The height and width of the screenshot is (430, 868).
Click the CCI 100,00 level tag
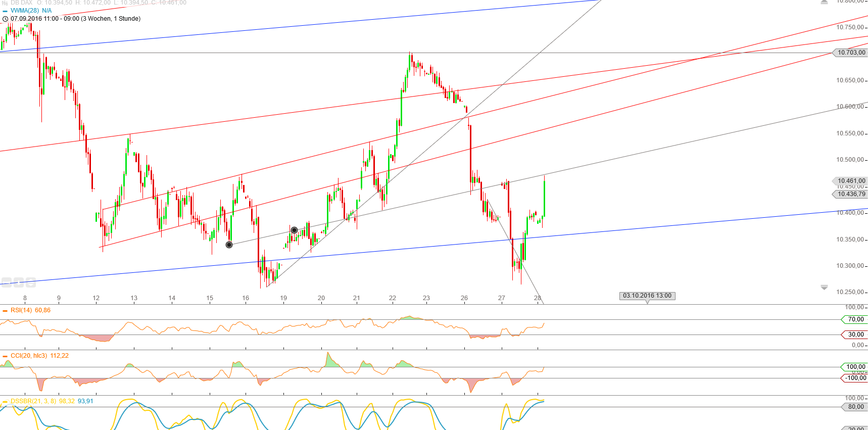pyautogui.click(x=855, y=367)
